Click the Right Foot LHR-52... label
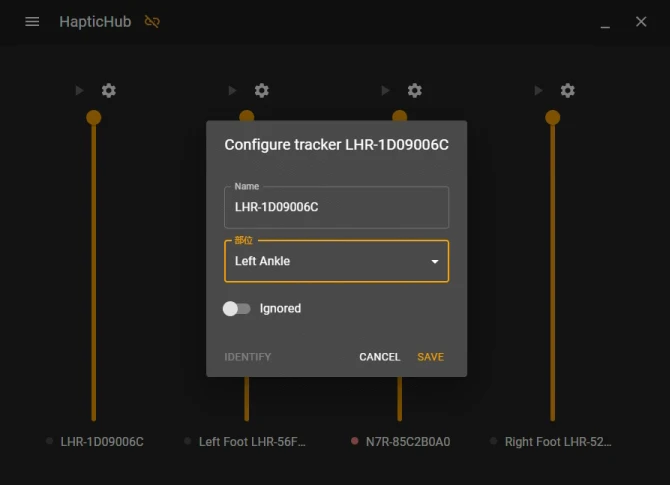This screenshot has width=670, height=485. [558, 441]
